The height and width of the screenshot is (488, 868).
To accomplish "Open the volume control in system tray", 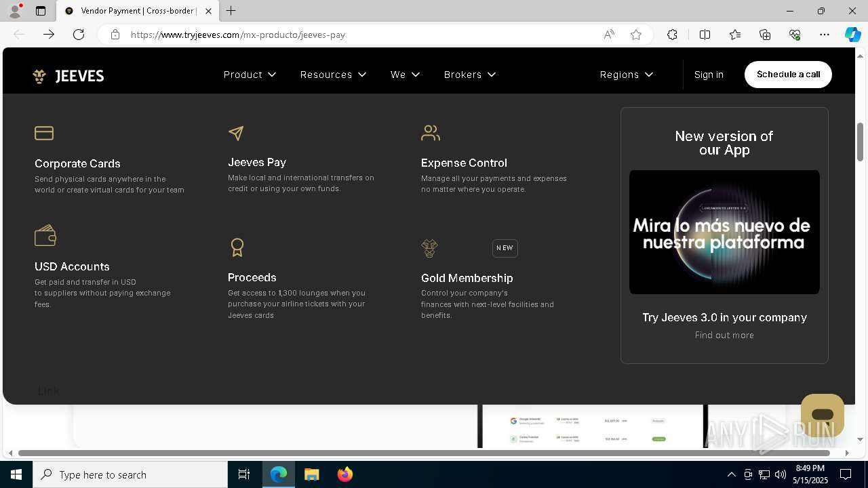I will (x=780, y=474).
